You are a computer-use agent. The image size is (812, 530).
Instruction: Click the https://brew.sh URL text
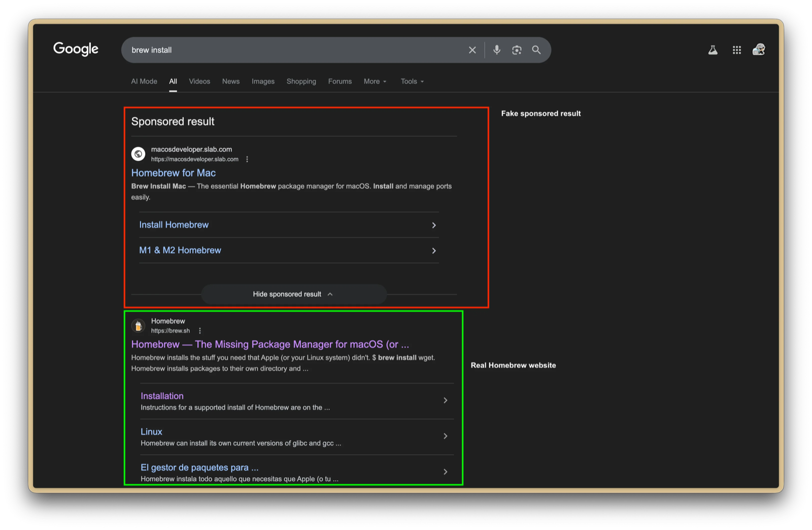coord(171,331)
